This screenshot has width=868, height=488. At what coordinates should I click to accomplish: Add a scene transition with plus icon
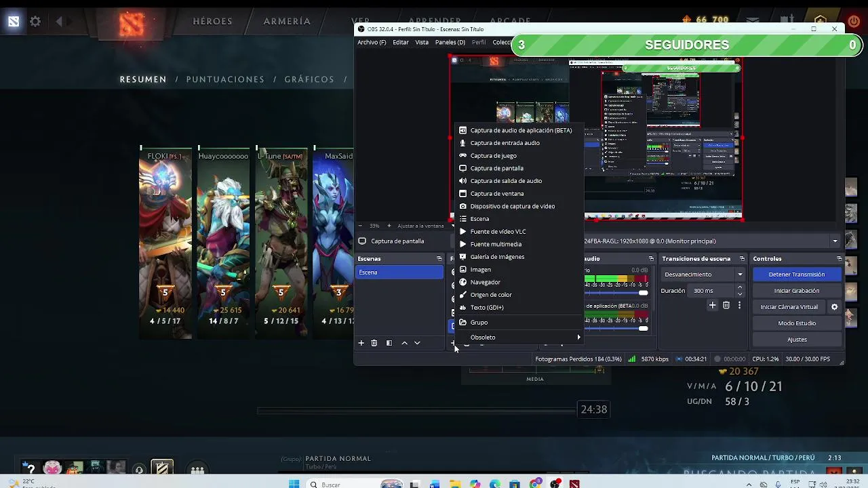coord(712,306)
